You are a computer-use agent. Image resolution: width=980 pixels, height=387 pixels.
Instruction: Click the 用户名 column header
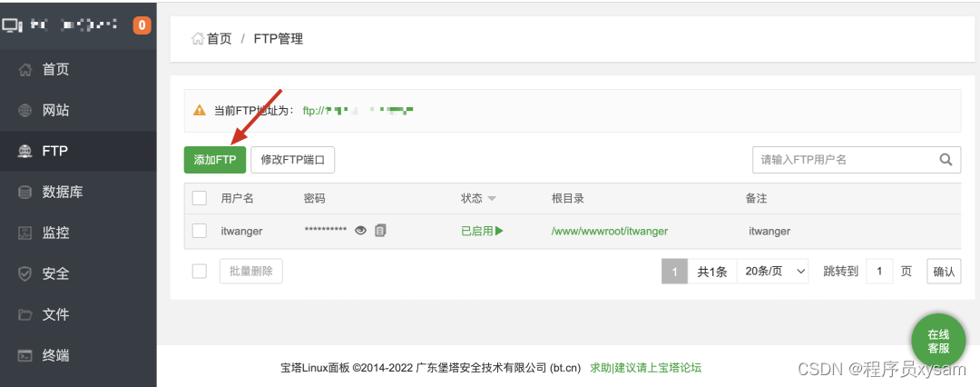tap(238, 199)
